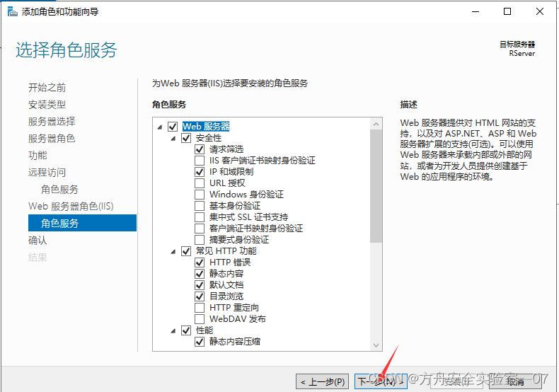
Task: Uncheck 静态内容压缩 checkbox
Action: (x=200, y=342)
